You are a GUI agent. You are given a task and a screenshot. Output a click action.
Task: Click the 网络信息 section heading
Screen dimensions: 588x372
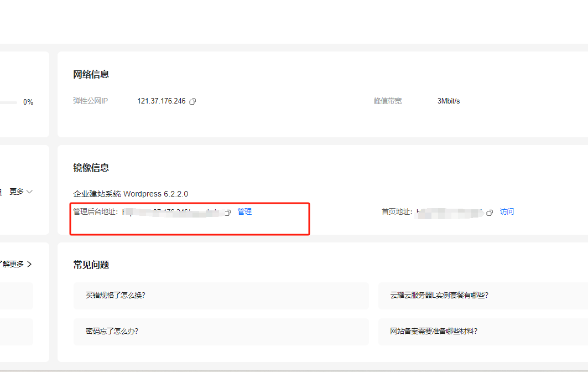pos(91,74)
